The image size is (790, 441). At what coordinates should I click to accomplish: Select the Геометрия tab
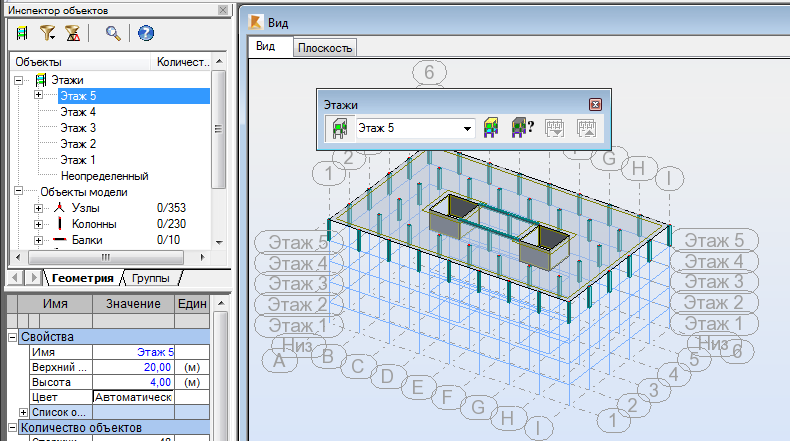83,278
